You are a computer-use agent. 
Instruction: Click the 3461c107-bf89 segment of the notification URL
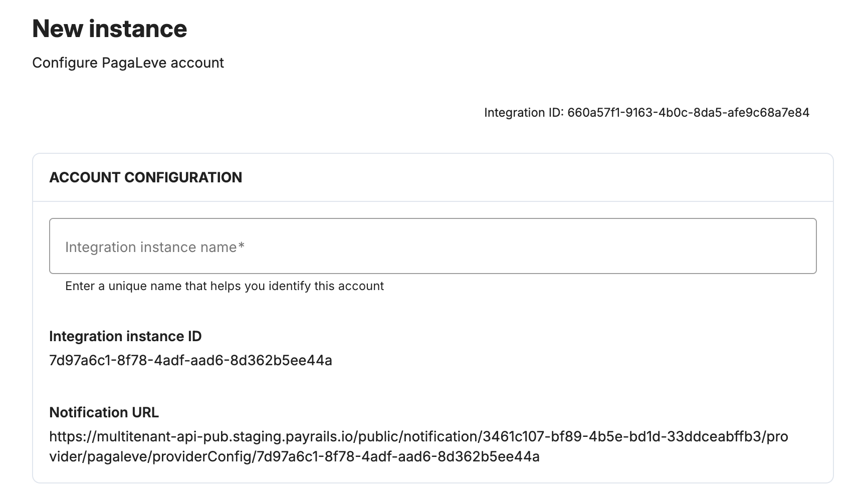pos(622,437)
